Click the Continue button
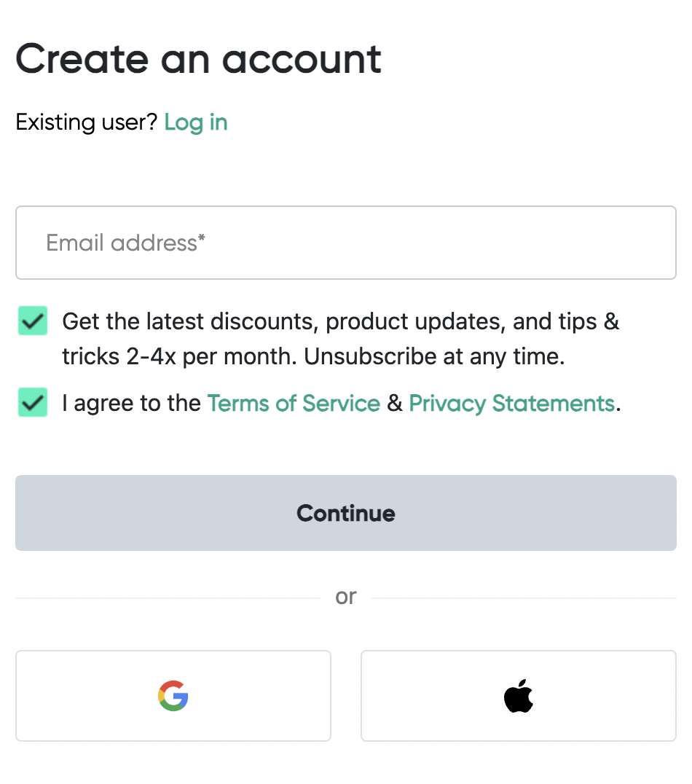Image resolution: width=692 pixels, height=784 pixels. tap(345, 512)
